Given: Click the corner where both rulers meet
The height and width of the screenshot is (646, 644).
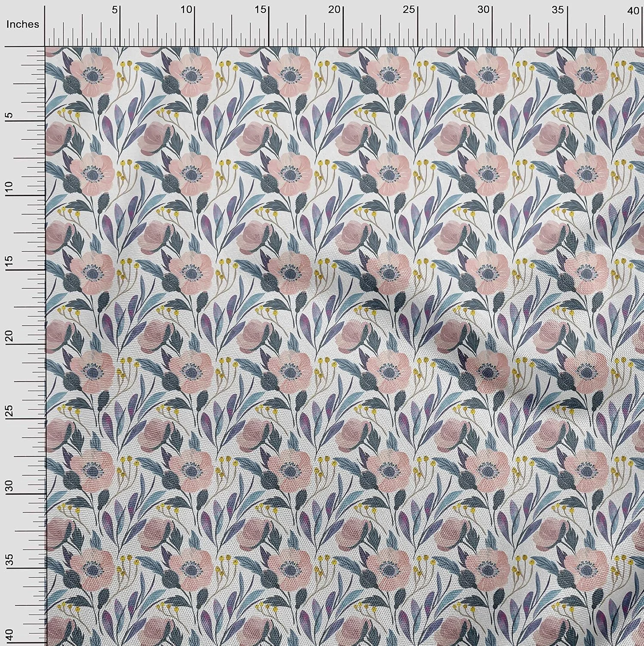Looking at the screenshot, I should pyautogui.click(x=45, y=46).
